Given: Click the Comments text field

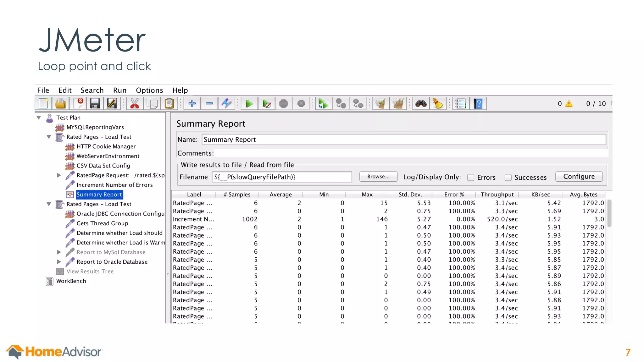Looking at the screenshot, I should pyautogui.click(x=411, y=153).
